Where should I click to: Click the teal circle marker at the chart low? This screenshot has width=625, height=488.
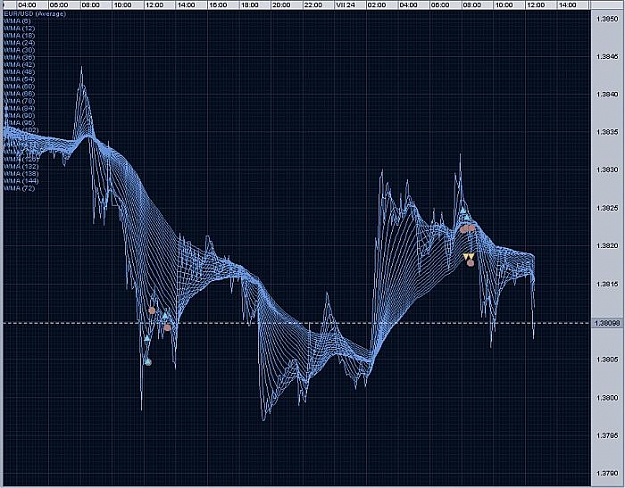148,362
